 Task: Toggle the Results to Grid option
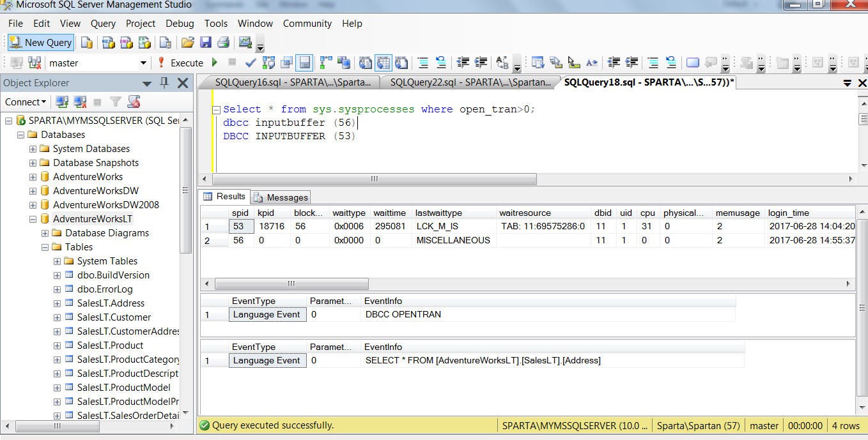[383, 63]
